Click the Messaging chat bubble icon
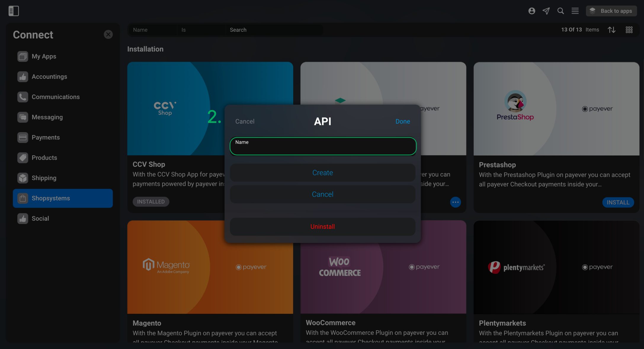The width and height of the screenshot is (644, 349). [23, 117]
